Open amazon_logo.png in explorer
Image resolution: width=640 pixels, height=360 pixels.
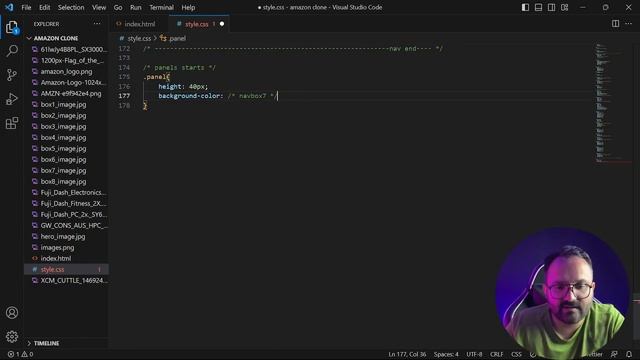67,71
